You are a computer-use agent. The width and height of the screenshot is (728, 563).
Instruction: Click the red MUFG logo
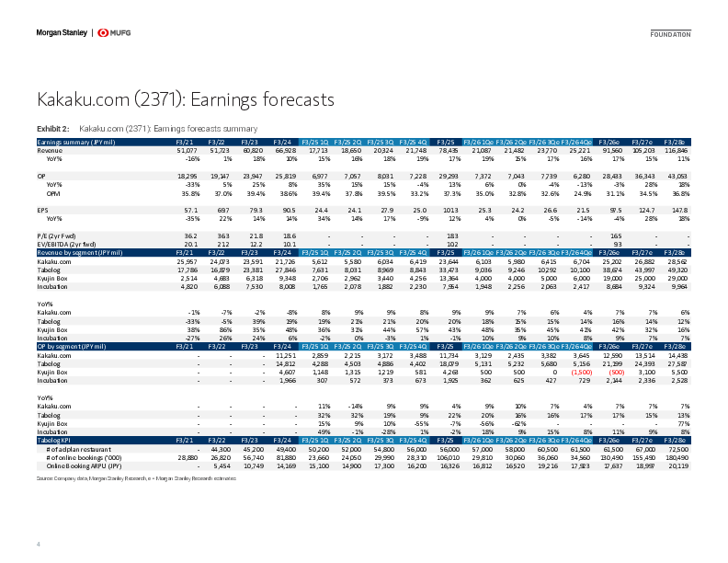(x=114, y=32)
